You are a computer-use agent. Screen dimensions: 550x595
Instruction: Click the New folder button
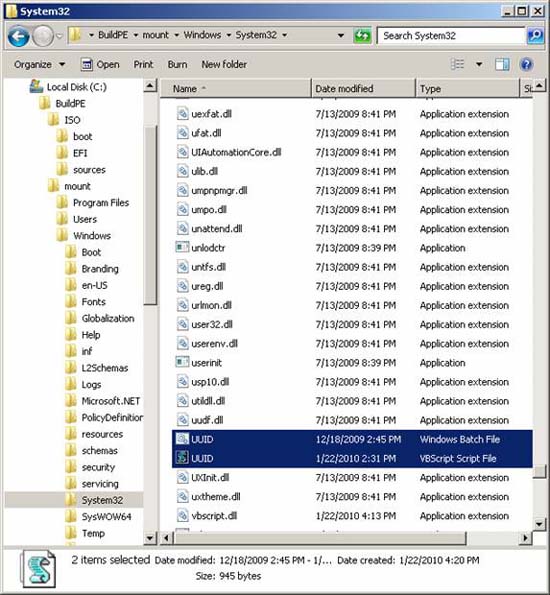tap(224, 65)
